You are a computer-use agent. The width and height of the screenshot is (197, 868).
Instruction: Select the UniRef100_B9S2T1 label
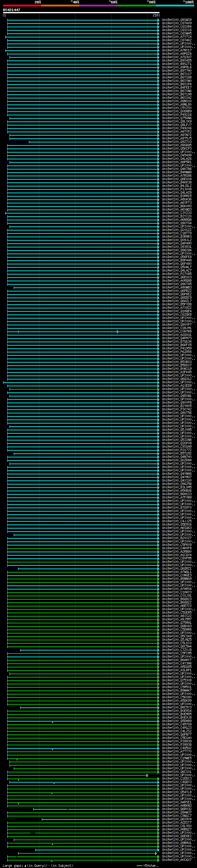(x=177, y=64)
